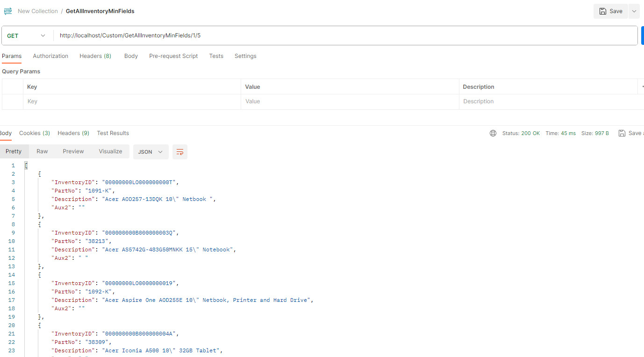Click the New Collection breadcrumb link
This screenshot has width=644, height=357.
pos(38,11)
